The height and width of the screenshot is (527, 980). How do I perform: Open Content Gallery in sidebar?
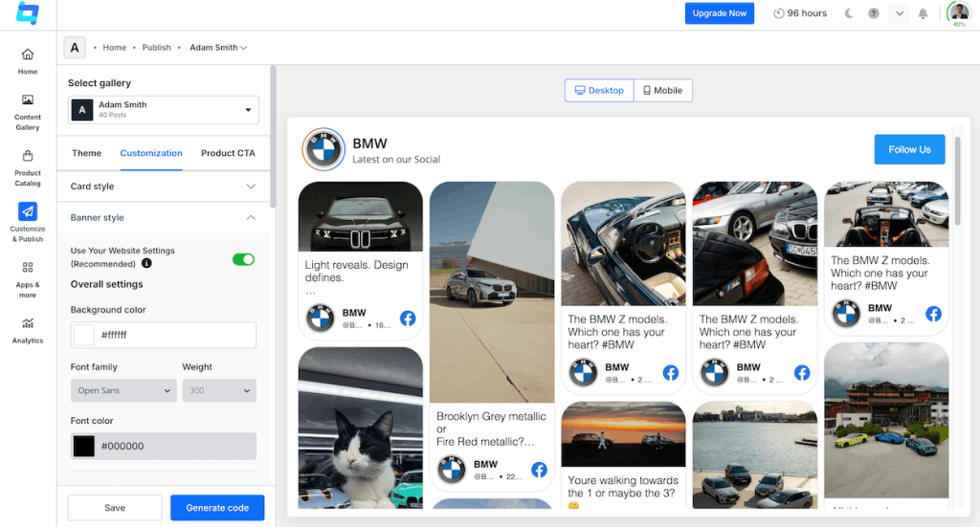click(x=28, y=113)
